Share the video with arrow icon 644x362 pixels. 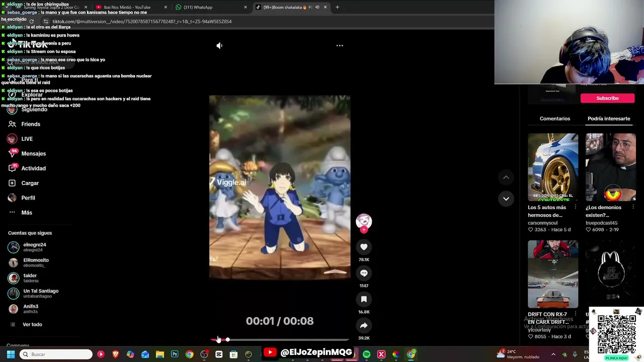[364, 325]
